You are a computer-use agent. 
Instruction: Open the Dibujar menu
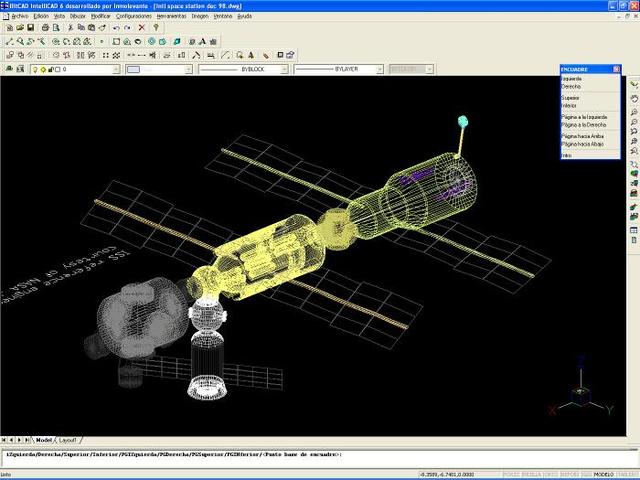click(x=78, y=16)
